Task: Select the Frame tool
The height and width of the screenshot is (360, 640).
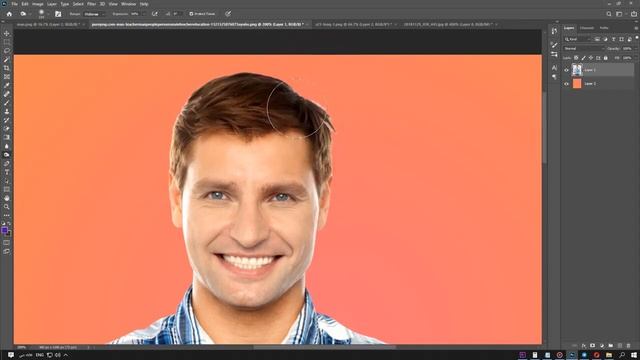Action: coord(7,77)
